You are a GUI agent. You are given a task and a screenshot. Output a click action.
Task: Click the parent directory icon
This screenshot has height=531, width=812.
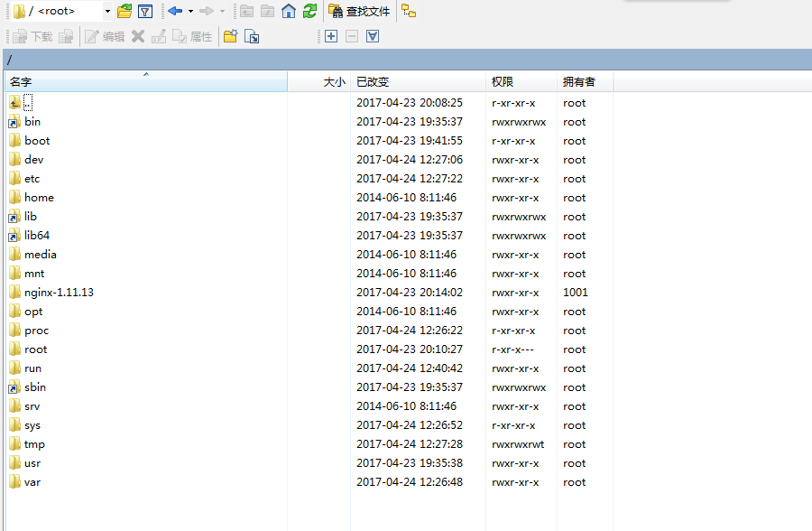[246, 11]
